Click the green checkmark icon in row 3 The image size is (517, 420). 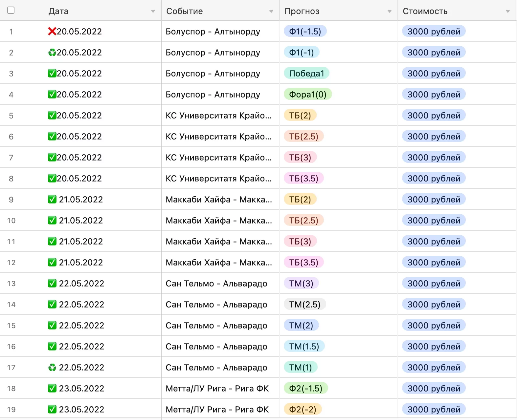click(x=52, y=73)
